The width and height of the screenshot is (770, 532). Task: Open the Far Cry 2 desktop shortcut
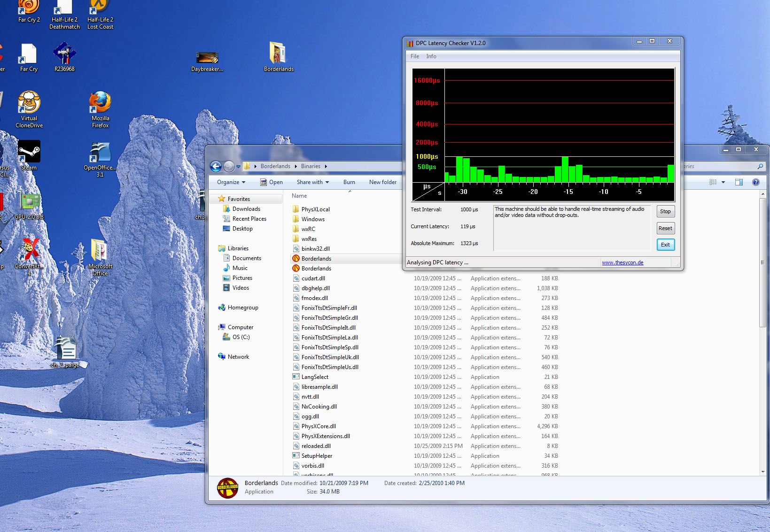[29, 11]
